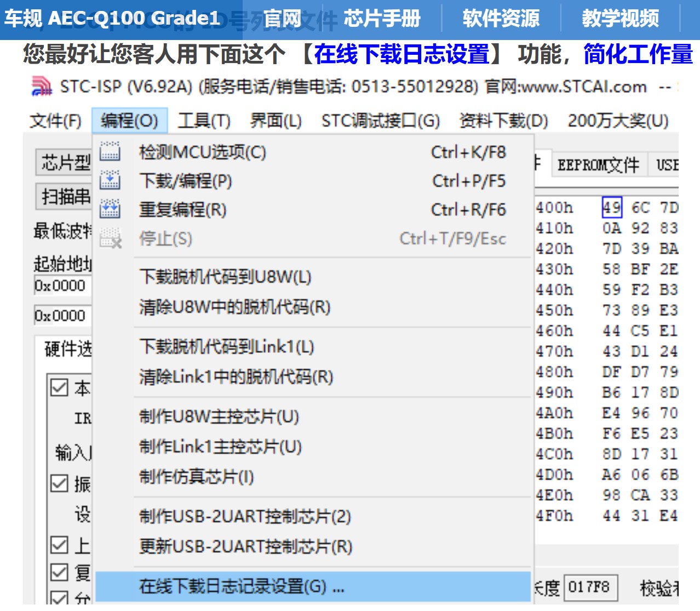The width and height of the screenshot is (700, 611).
Task: Choose 制作Link1主控芯片(U)
Action: pos(313,447)
